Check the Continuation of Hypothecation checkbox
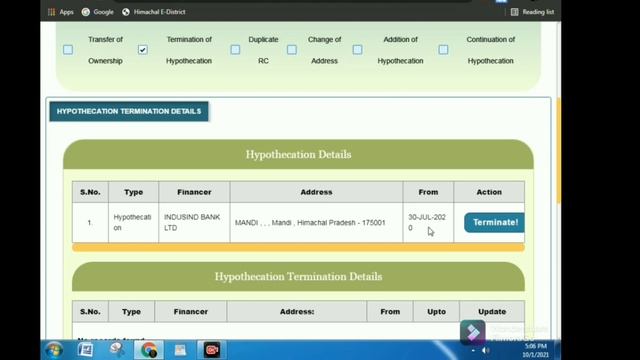Image resolution: width=640 pixels, height=360 pixels. click(x=443, y=50)
